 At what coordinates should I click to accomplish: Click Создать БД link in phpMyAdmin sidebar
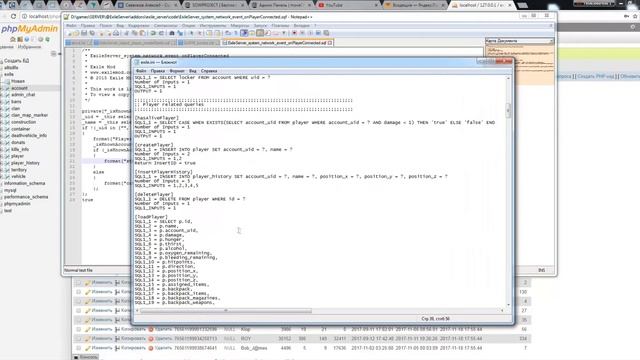(16, 60)
